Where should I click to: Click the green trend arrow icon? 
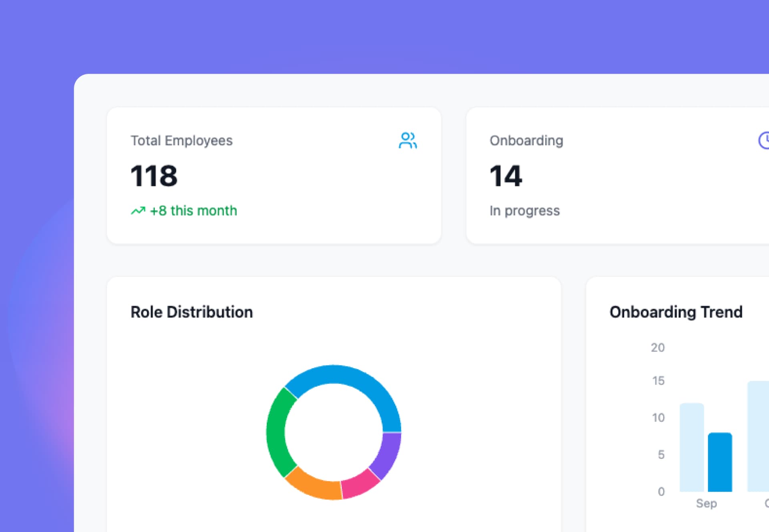click(138, 210)
